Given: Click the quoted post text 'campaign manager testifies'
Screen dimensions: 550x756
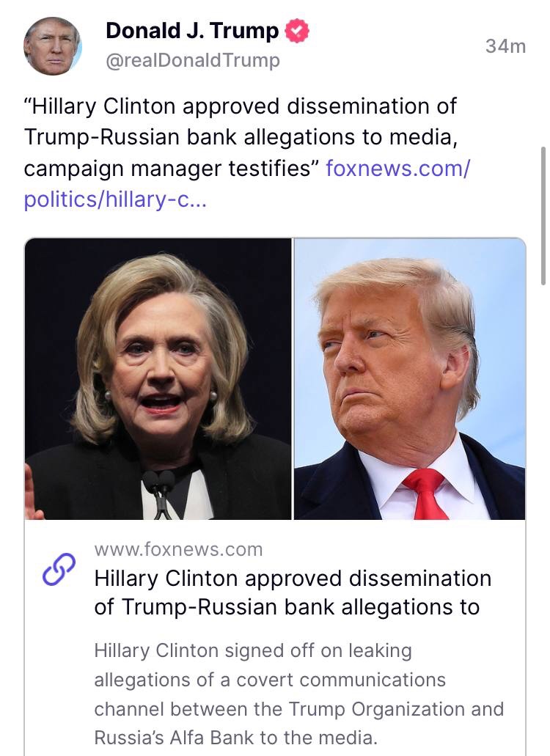Looking at the screenshot, I should (x=168, y=168).
